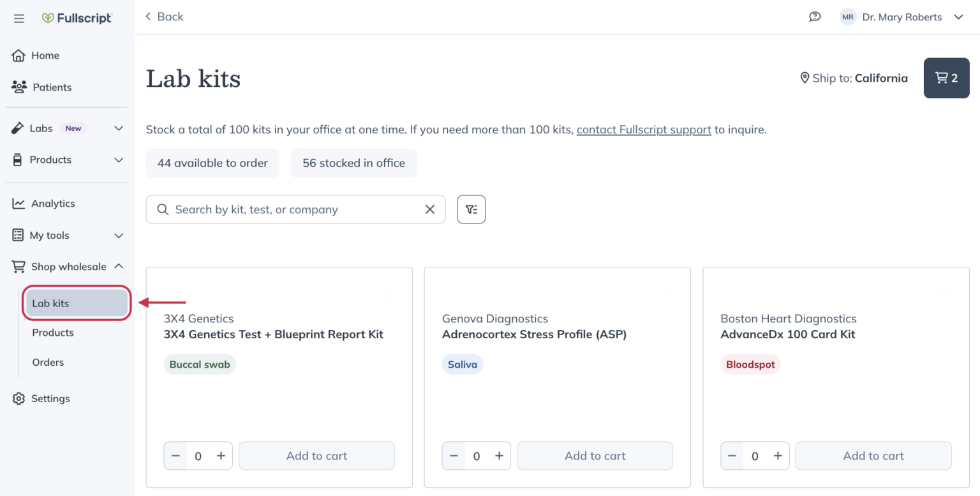Click the Labs flask icon
980x496 pixels.
(x=19, y=128)
